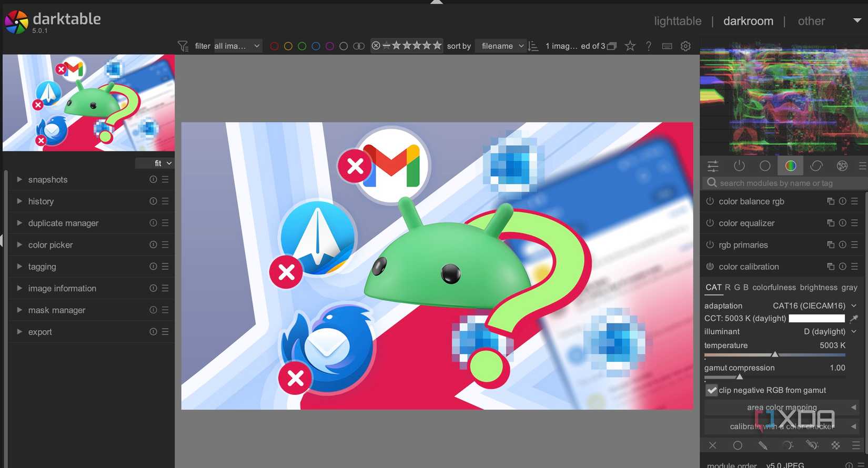Switch off the color calibration module

click(710, 267)
